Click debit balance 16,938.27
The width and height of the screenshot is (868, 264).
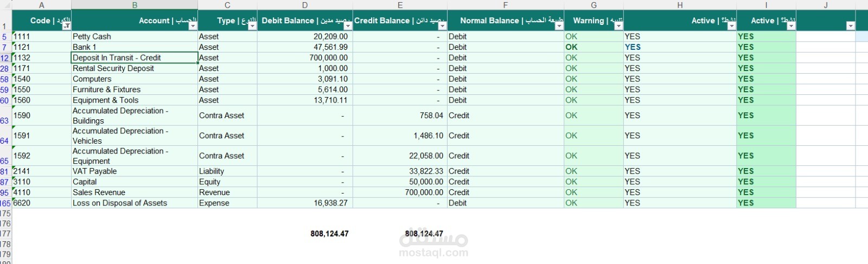tap(305, 203)
